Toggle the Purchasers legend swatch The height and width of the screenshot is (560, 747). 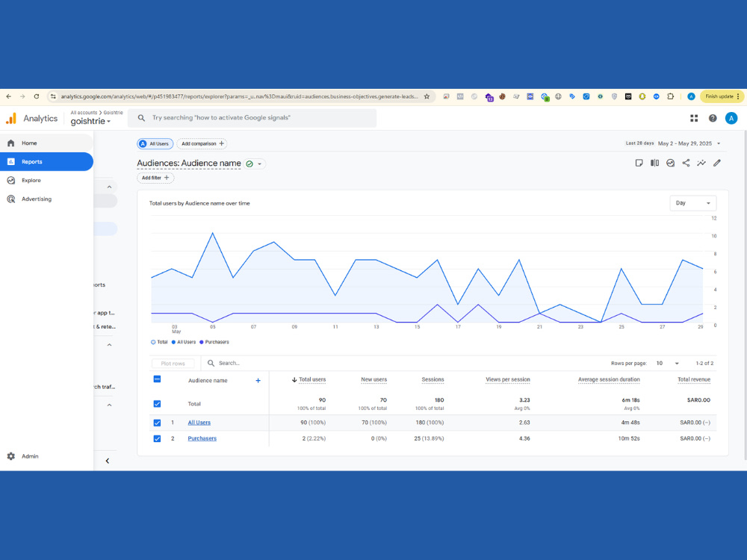tap(202, 342)
